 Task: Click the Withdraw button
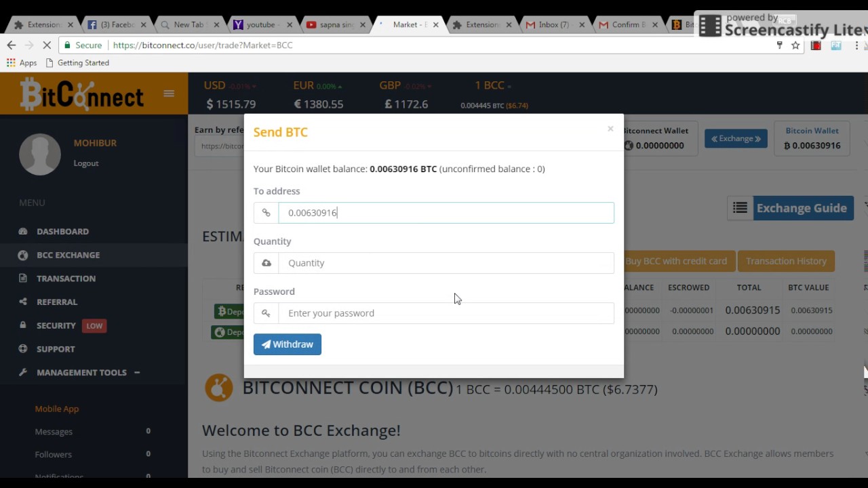(288, 344)
